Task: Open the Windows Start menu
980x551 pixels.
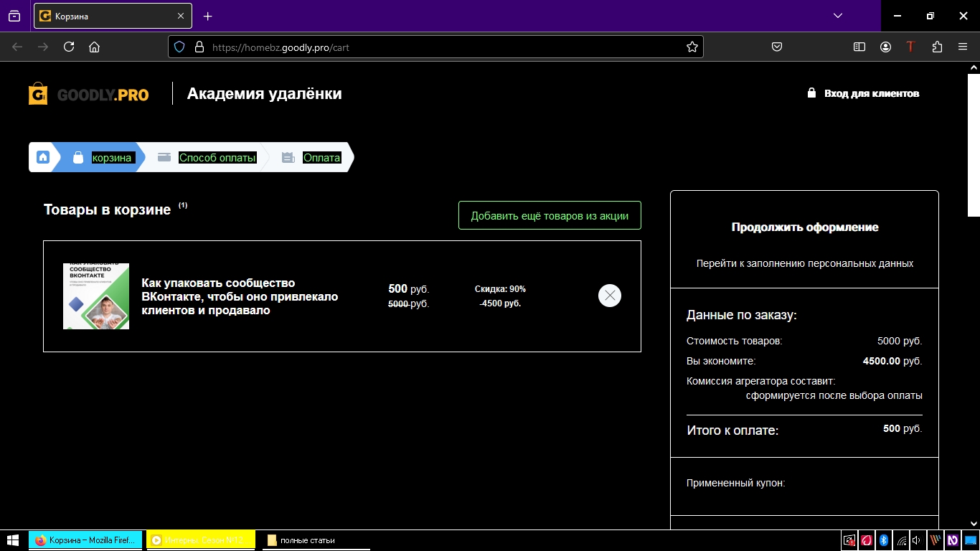Action: 12,540
